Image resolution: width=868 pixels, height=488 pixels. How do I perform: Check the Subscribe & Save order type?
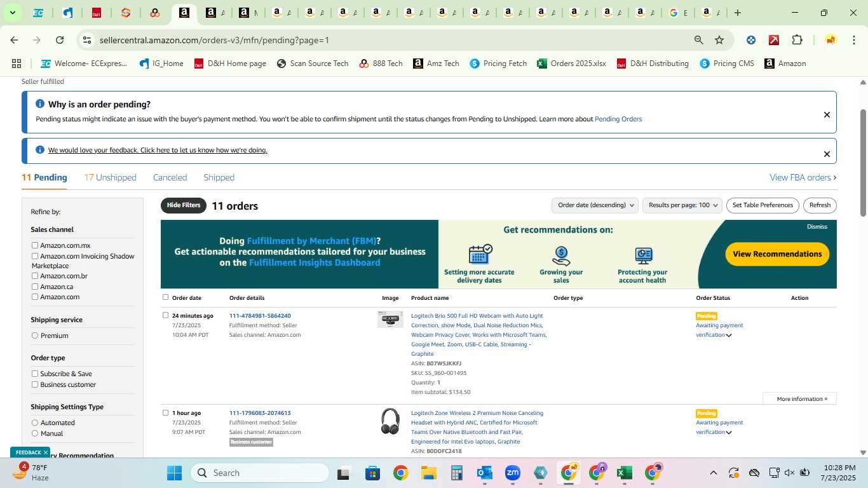pos(35,374)
